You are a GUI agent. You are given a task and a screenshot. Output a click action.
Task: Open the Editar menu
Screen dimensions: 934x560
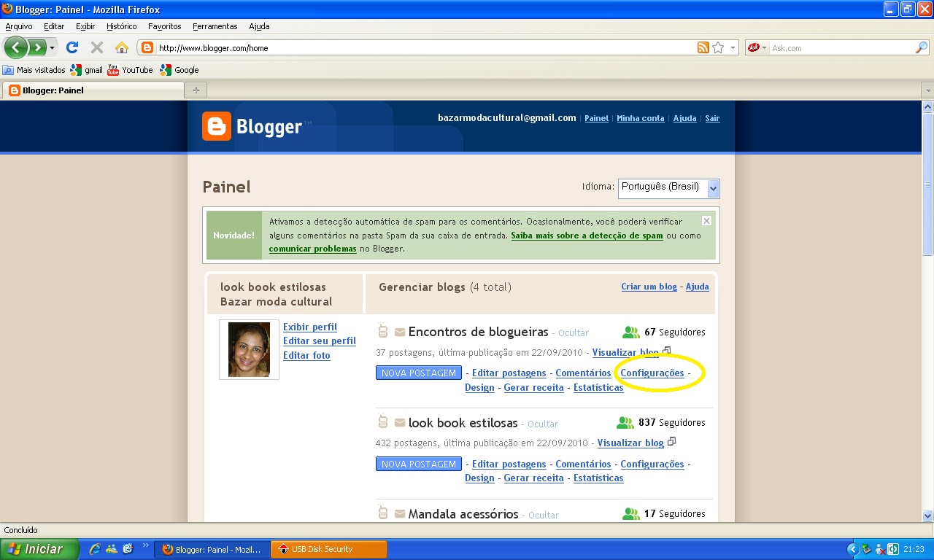tap(54, 26)
